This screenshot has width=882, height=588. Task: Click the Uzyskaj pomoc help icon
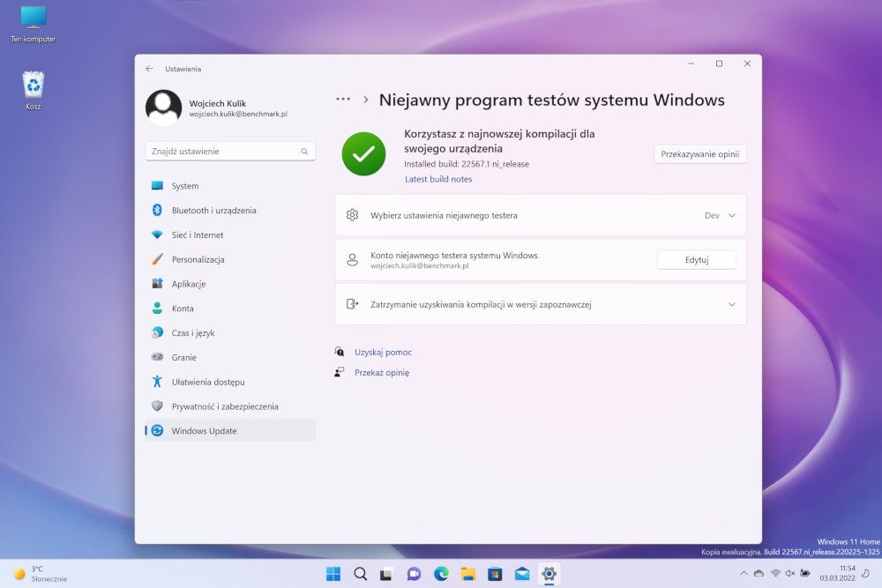coord(340,352)
